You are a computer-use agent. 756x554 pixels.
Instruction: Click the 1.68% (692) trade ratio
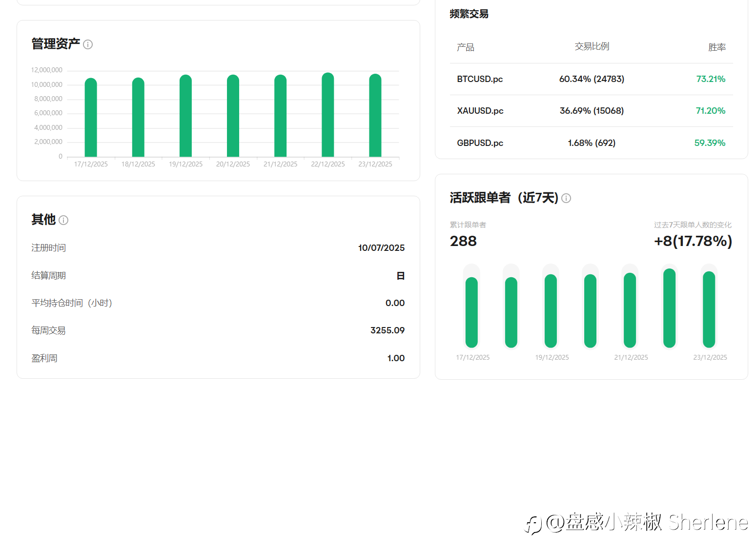(592, 143)
